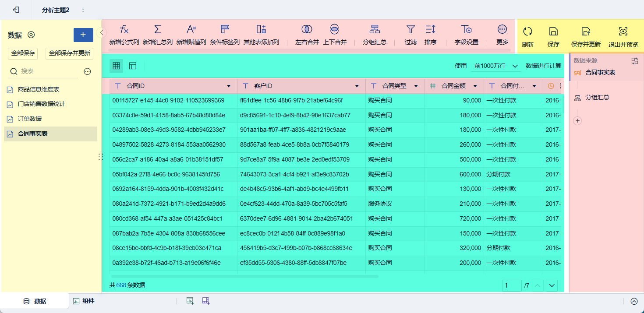Image resolution: width=644 pixels, height=313 pixels.
Task: Click 上下合并 union icon
Action: click(x=334, y=29)
